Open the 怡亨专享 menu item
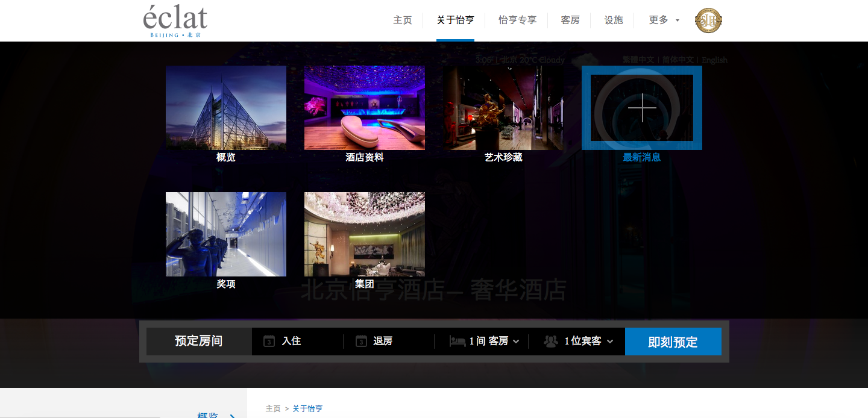 pyautogui.click(x=518, y=20)
